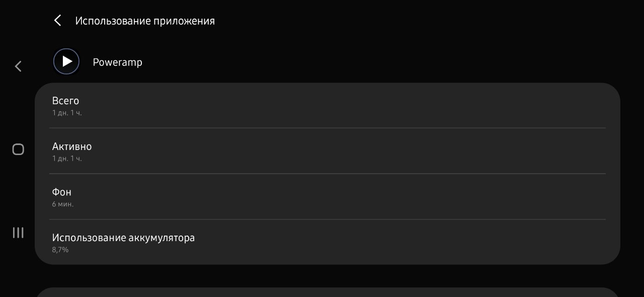Select the Всего row label
The image size is (644, 297).
(x=65, y=101)
